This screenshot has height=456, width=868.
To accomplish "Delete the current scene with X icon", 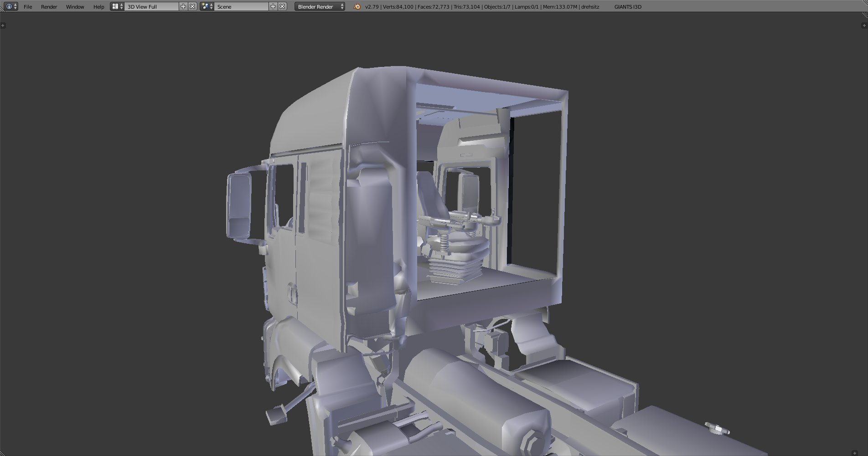I will tap(282, 6).
